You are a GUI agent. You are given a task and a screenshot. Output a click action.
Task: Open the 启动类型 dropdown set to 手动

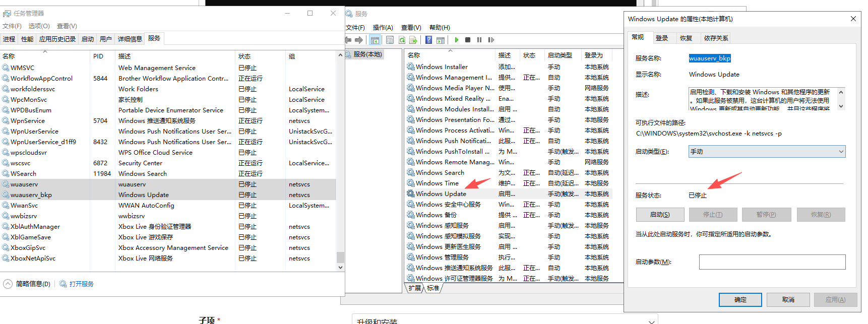click(x=767, y=151)
